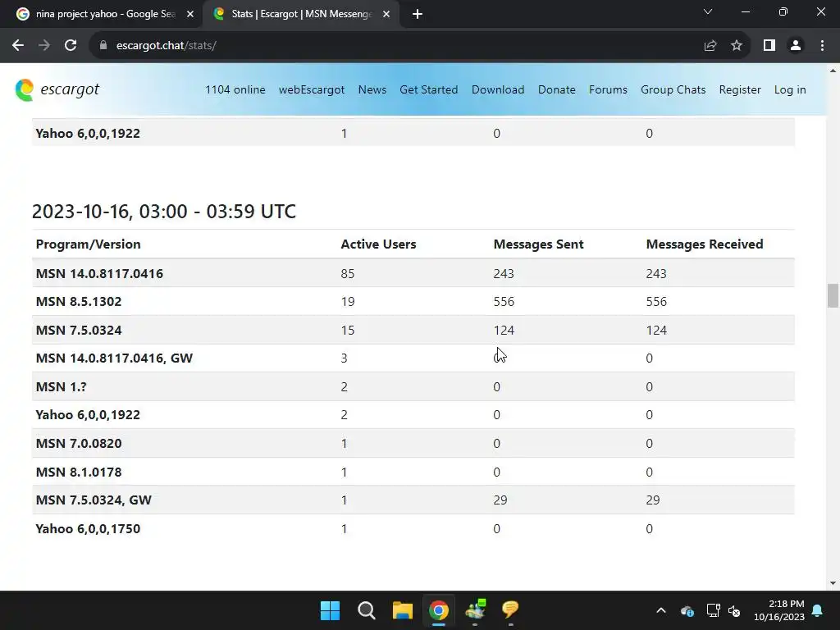
Task: Select the Stats Escargot tab
Action: point(300,14)
